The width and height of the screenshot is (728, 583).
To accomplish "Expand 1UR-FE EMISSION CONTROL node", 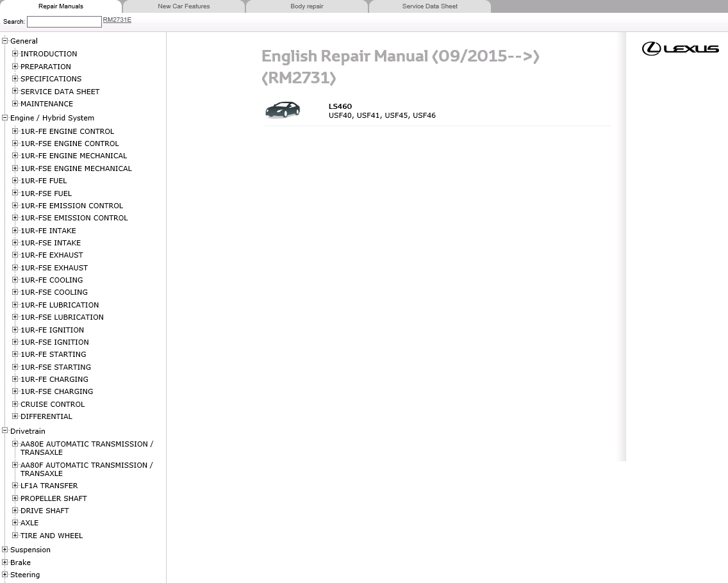I will coord(15,206).
